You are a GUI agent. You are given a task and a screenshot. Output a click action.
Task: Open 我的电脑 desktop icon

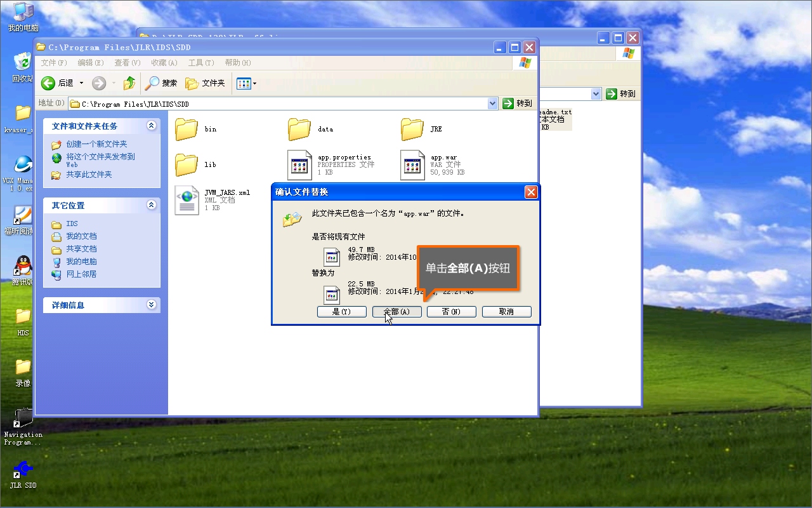(x=23, y=17)
